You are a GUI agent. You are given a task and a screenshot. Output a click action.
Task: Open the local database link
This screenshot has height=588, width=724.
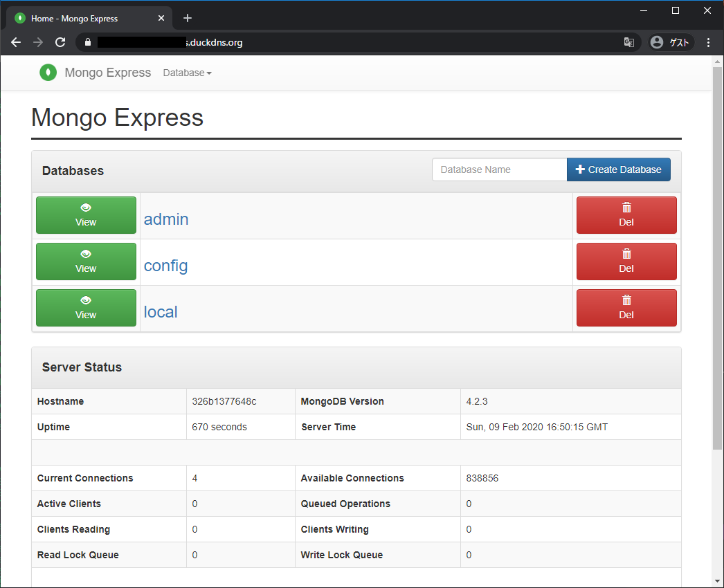[x=161, y=312]
